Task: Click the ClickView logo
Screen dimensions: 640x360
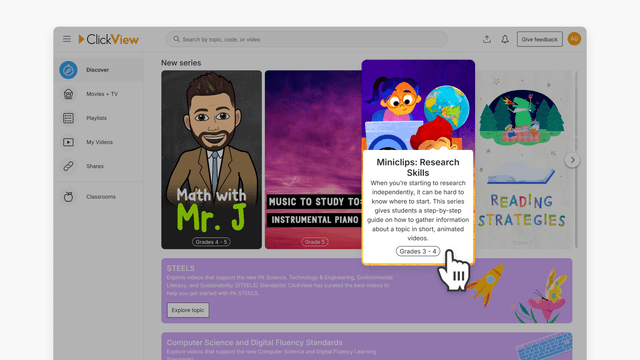Action: (x=109, y=39)
